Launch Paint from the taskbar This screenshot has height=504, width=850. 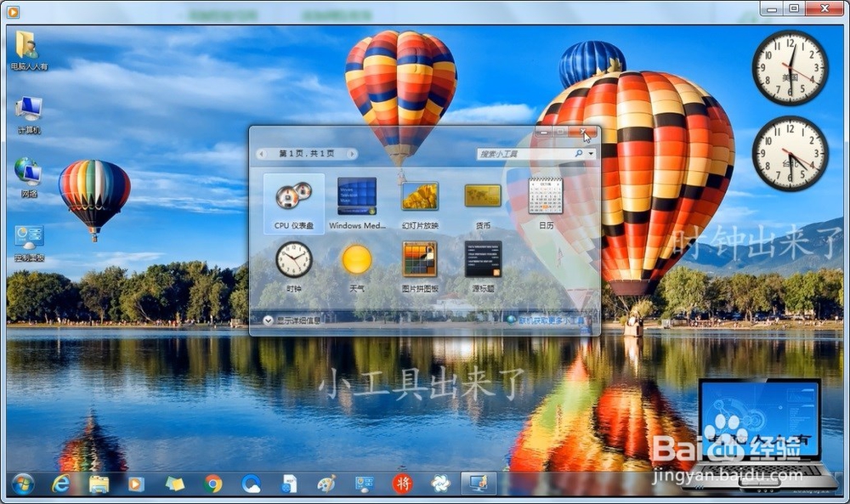pyautogui.click(x=326, y=484)
